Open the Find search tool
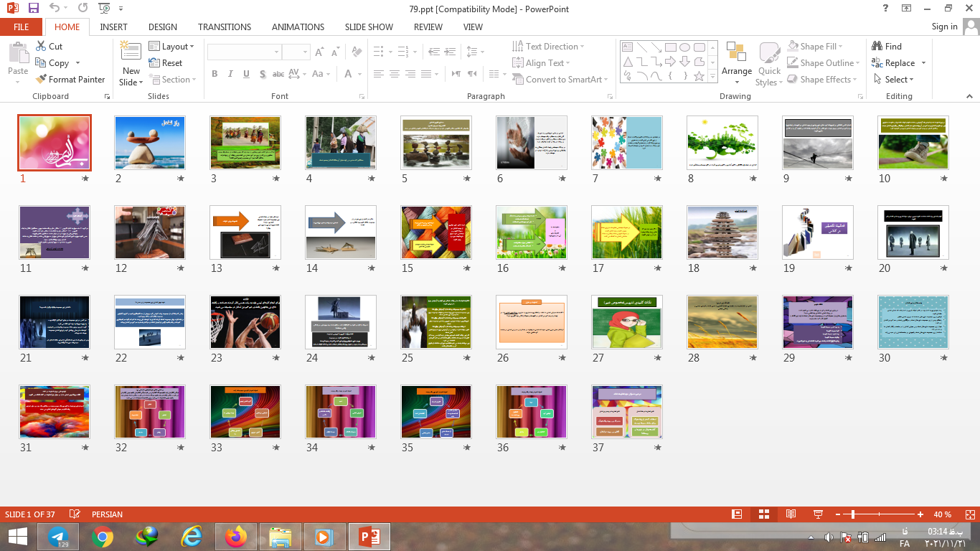Image resolution: width=980 pixels, height=551 pixels. click(887, 47)
